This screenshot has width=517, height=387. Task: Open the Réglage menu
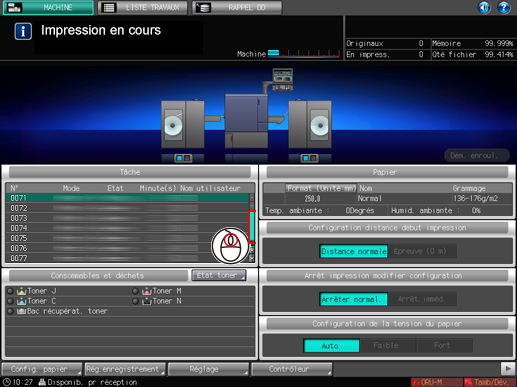(x=208, y=369)
